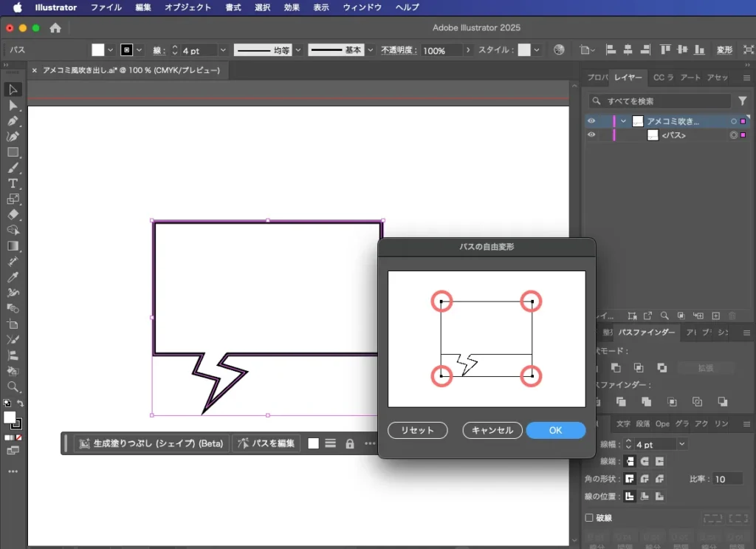This screenshot has height=549, width=756.
Task: Switch to the パスファインダー tab
Action: (x=647, y=333)
